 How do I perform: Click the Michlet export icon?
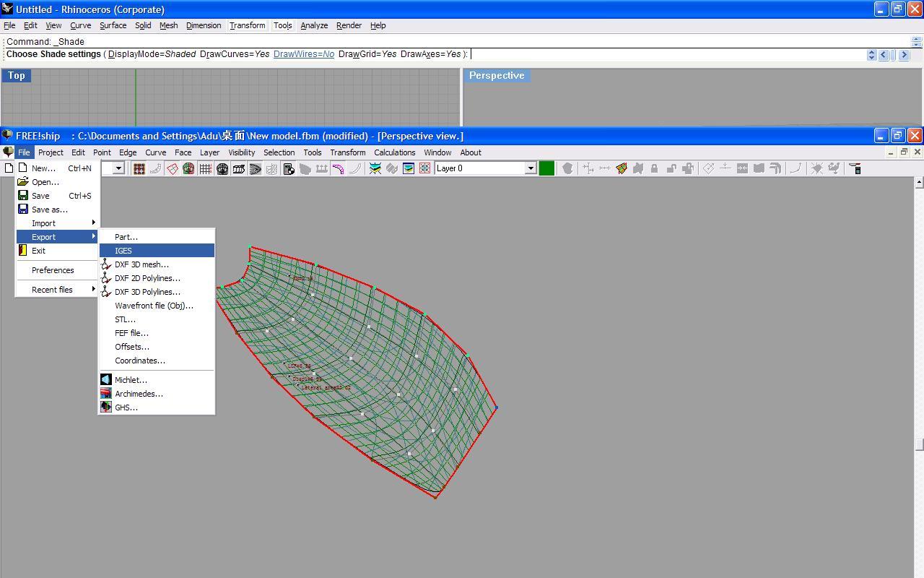click(106, 380)
